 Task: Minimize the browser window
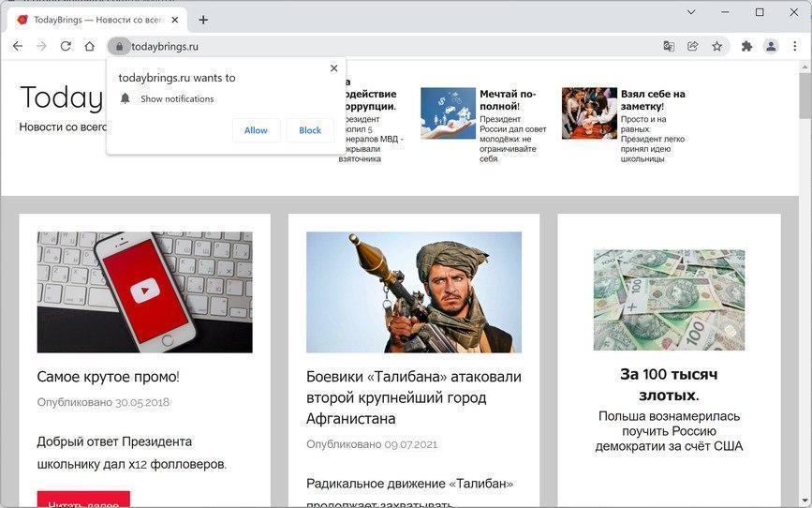tap(725, 12)
